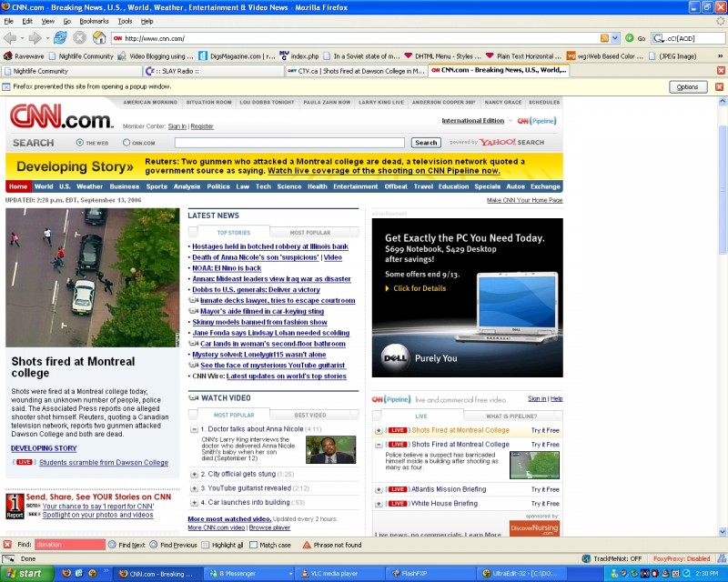Image resolution: width=728 pixels, height=582 pixels.
Task: Open the International Edition link
Action: 472,121
